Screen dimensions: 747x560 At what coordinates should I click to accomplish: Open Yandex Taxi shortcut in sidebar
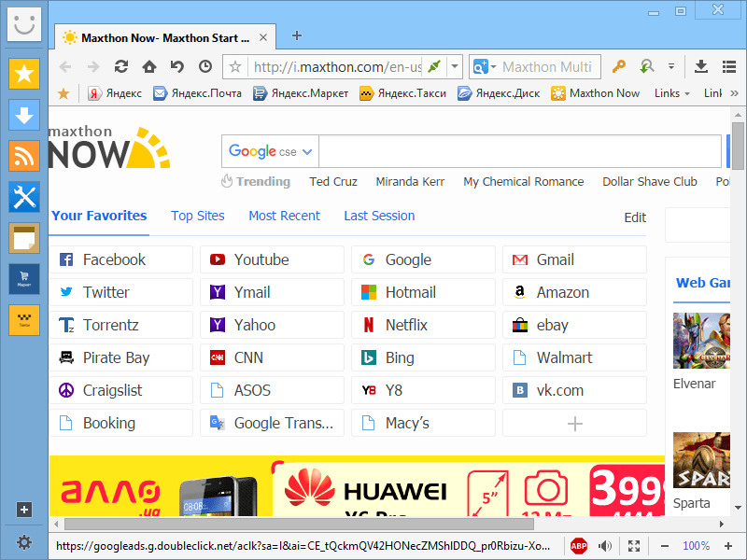[x=24, y=320]
